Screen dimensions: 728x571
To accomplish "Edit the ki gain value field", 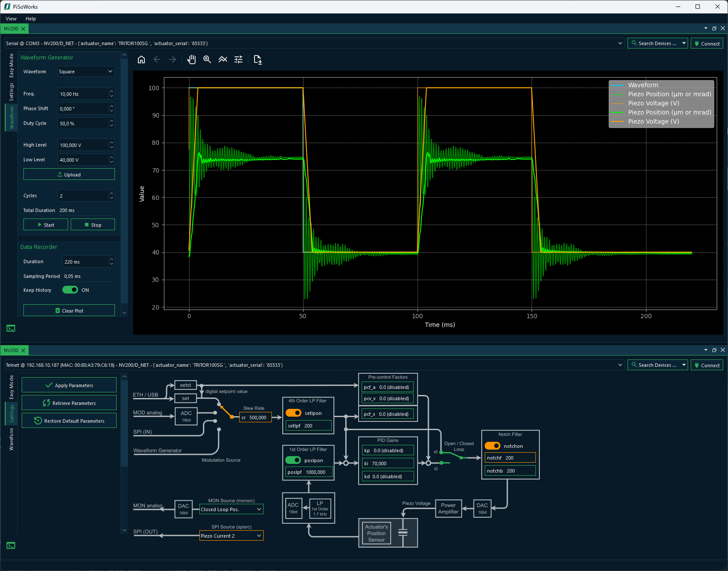I will [388, 463].
